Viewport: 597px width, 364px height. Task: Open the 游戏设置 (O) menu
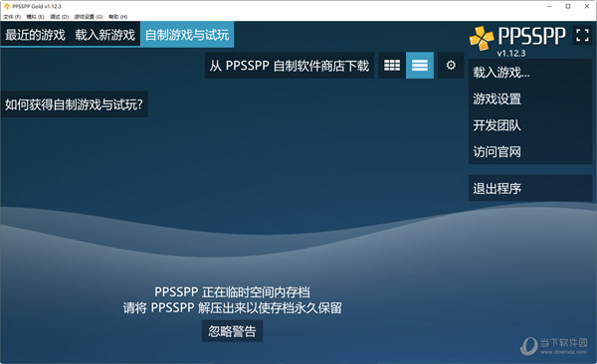pyautogui.click(x=89, y=17)
